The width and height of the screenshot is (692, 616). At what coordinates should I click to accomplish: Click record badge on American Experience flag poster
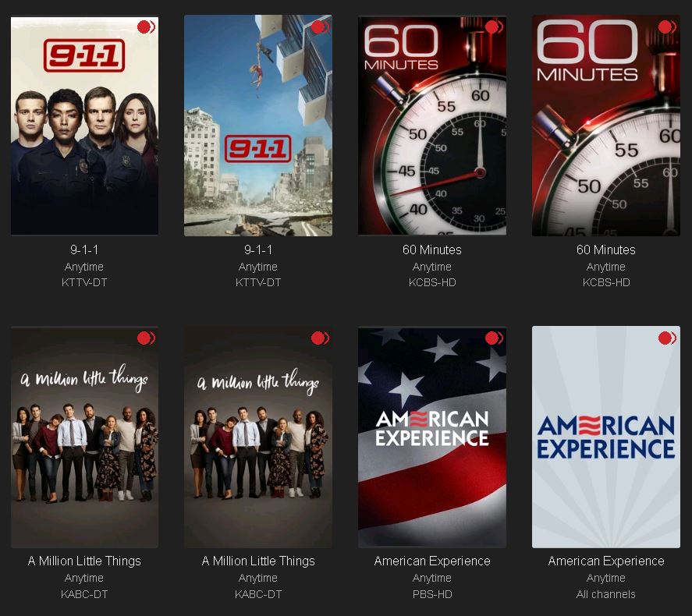pos(493,338)
